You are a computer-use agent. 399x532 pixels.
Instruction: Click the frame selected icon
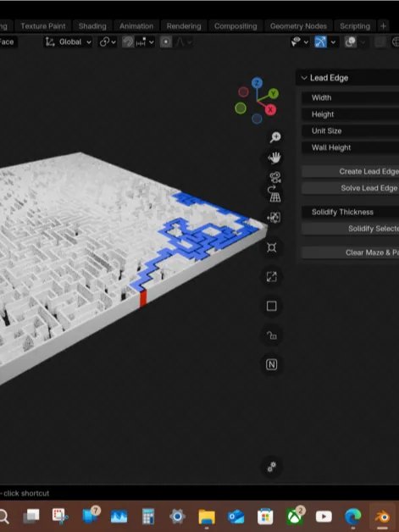point(271,247)
